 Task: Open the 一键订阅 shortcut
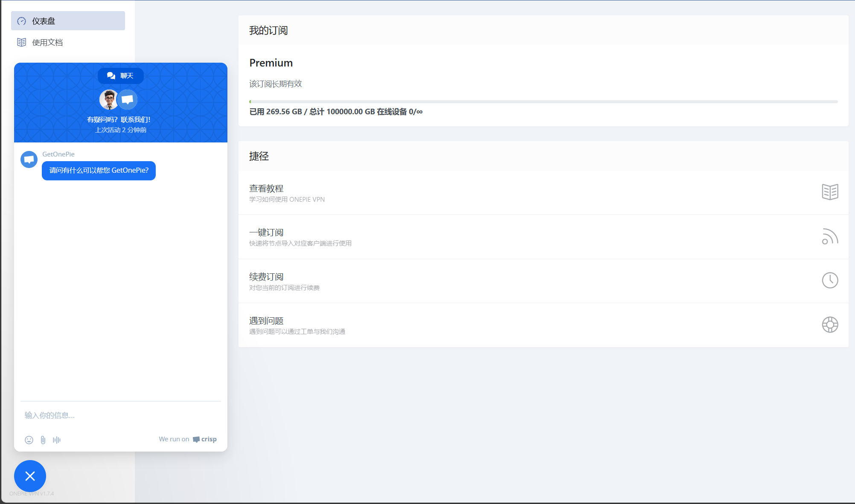266,232
